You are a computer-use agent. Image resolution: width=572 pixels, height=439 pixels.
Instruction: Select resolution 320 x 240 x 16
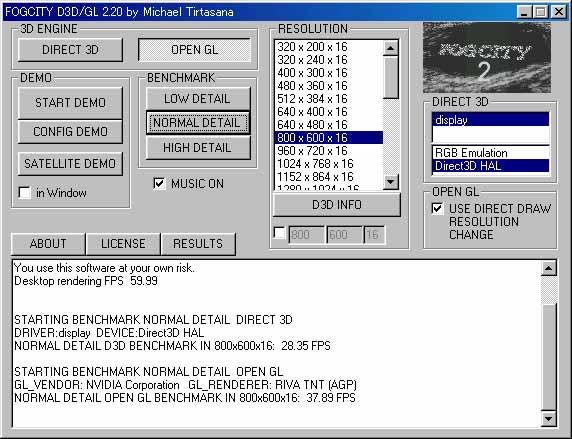coord(328,60)
